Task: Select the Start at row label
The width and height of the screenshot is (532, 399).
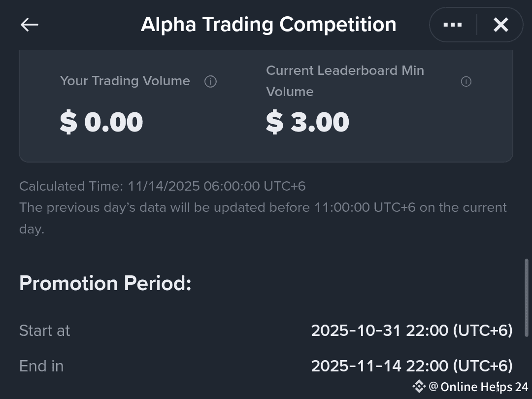Action: click(44, 331)
